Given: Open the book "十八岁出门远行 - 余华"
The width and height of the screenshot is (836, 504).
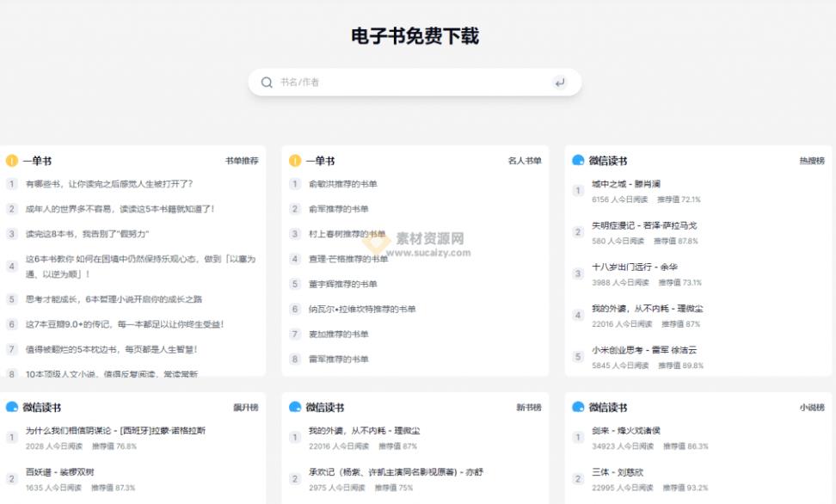Looking at the screenshot, I should pos(635,267).
